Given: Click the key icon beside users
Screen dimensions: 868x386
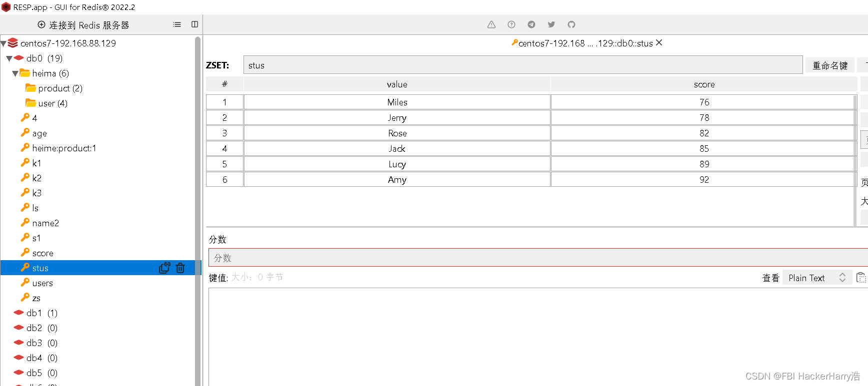Looking at the screenshot, I should (25, 283).
